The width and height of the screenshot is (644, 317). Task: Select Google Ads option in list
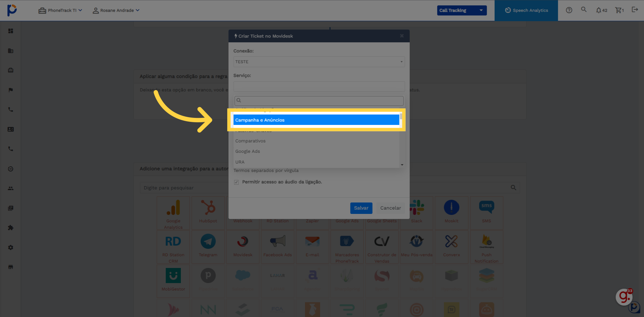point(316,151)
